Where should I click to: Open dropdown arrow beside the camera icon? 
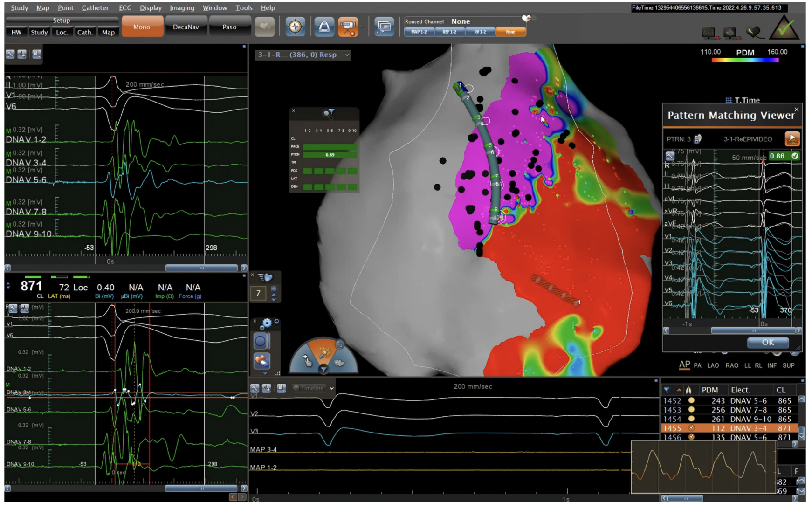pyautogui.click(x=362, y=27)
